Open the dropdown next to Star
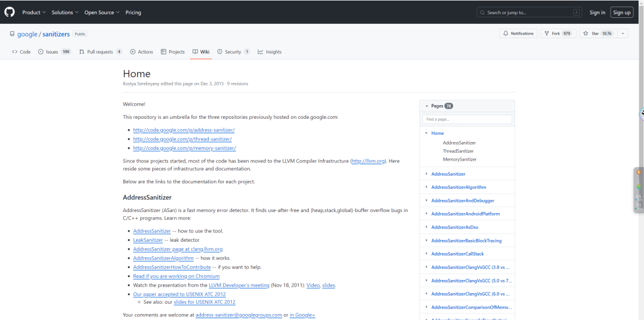Viewport: 644px width, 320px height. coord(623,33)
